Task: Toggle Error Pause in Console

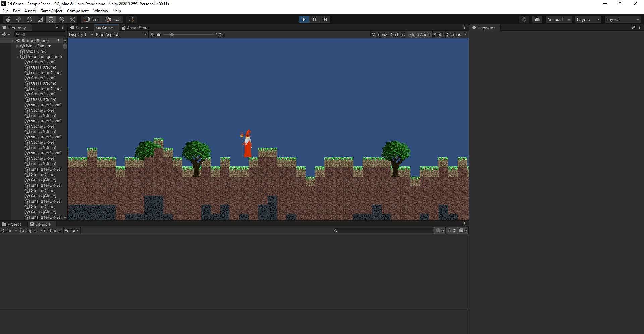Action: click(51, 231)
